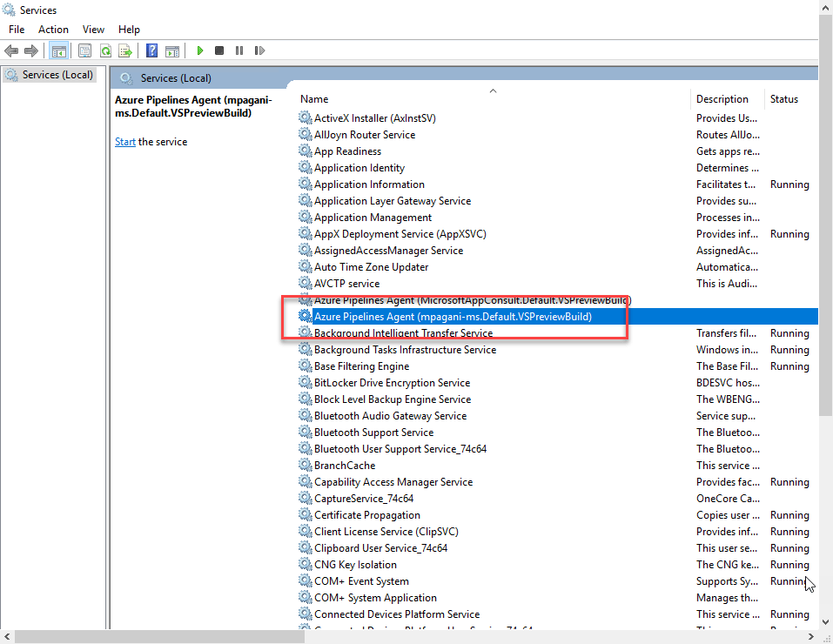Select the Base Filtering Engine service
The image size is (833, 644).
tap(361, 366)
